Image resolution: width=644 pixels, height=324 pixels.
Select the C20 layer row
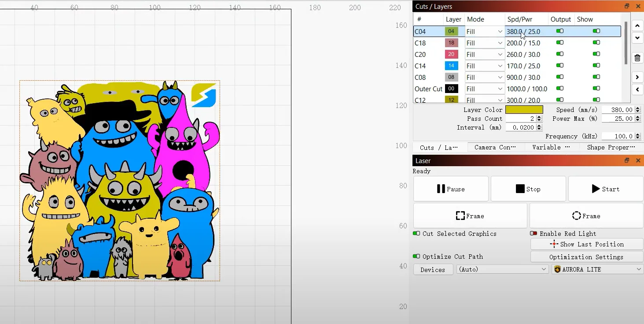(x=517, y=54)
